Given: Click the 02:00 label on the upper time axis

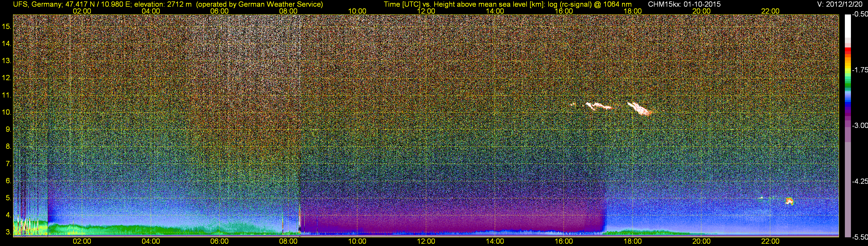Looking at the screenshot, I should point(82,11).
